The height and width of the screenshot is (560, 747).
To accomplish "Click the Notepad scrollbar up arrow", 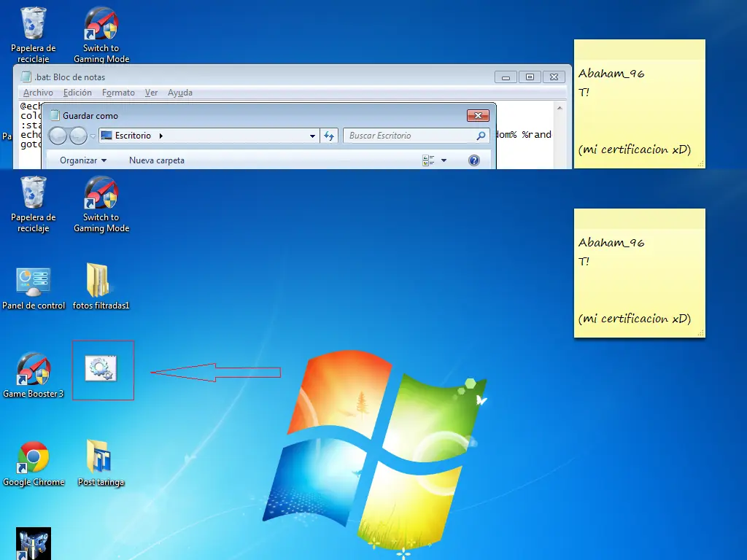I will coord(560,109).
